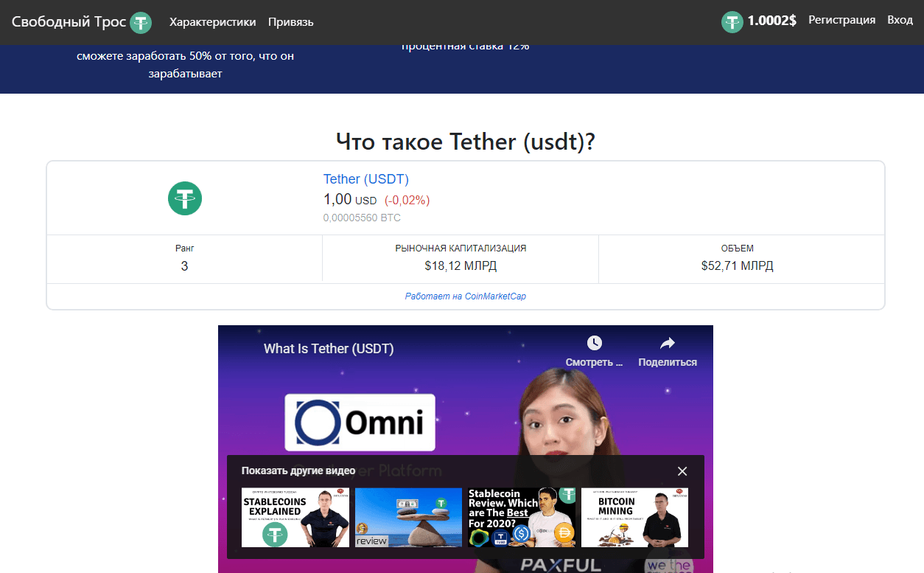
Task: Click the Share arrow icon on video
Action: 667,343
